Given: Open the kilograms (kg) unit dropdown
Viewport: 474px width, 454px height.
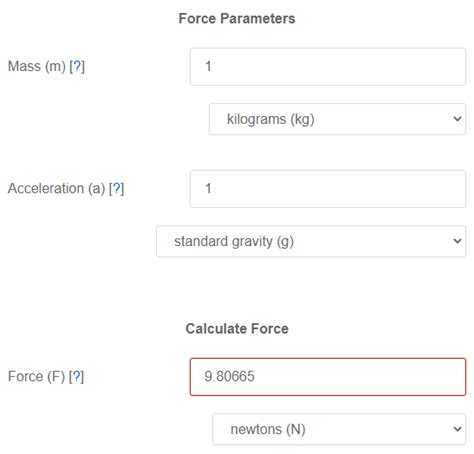Looking at the screenshot, I should tap(337, 119).
